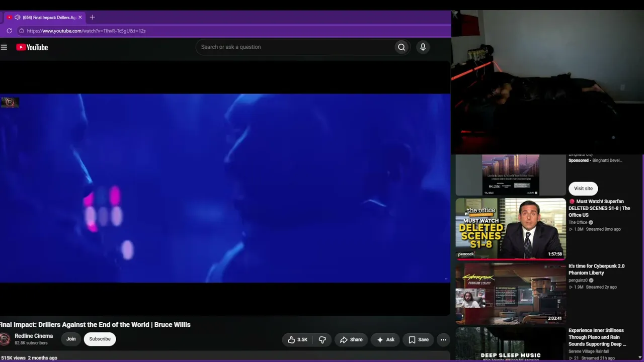Open a new browser tab
The image size is (644, 362).
[x=92, y=17]
